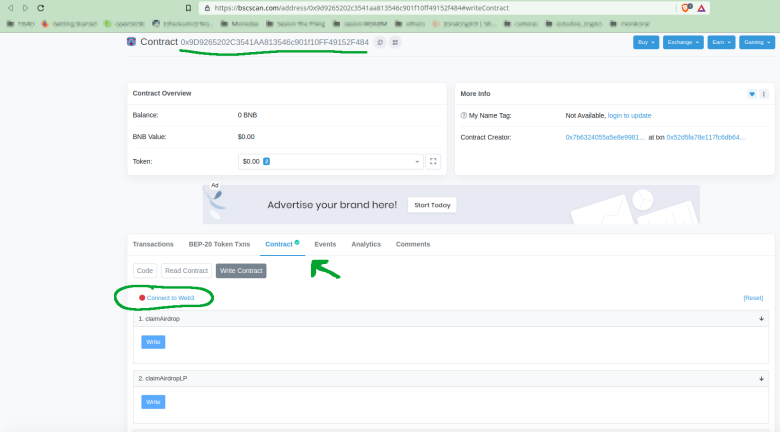Go forward with the browser forward arrow

[x=25, y=8]
